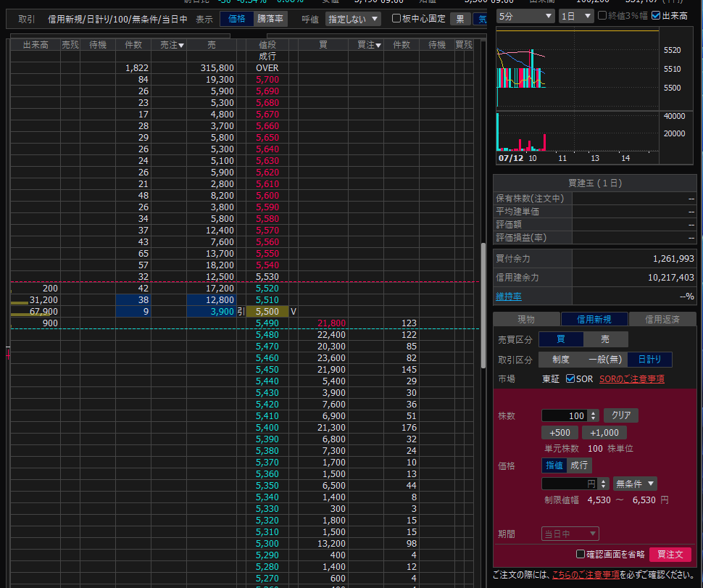Click the V marker beside price 5,500

click(294, 311)
